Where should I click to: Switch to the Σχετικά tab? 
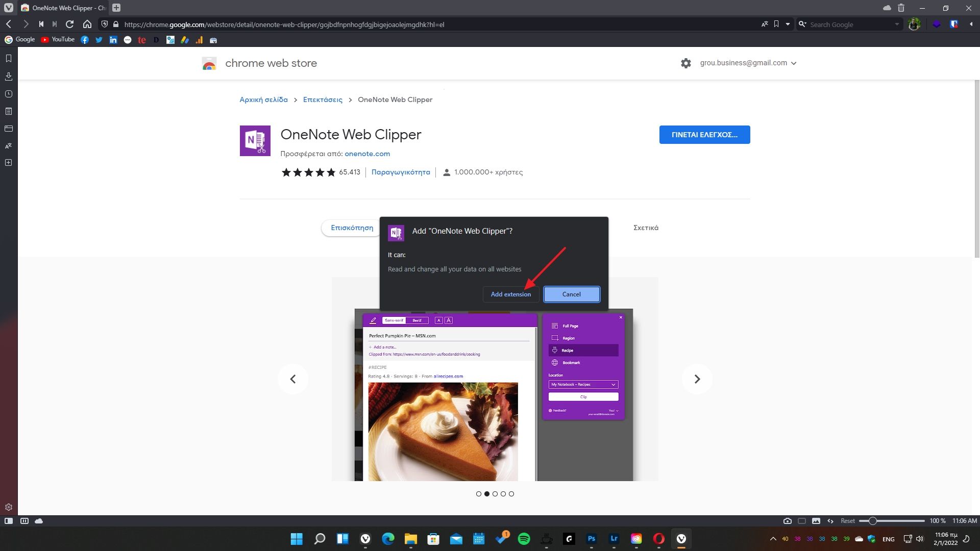click(x=646, y=228)
